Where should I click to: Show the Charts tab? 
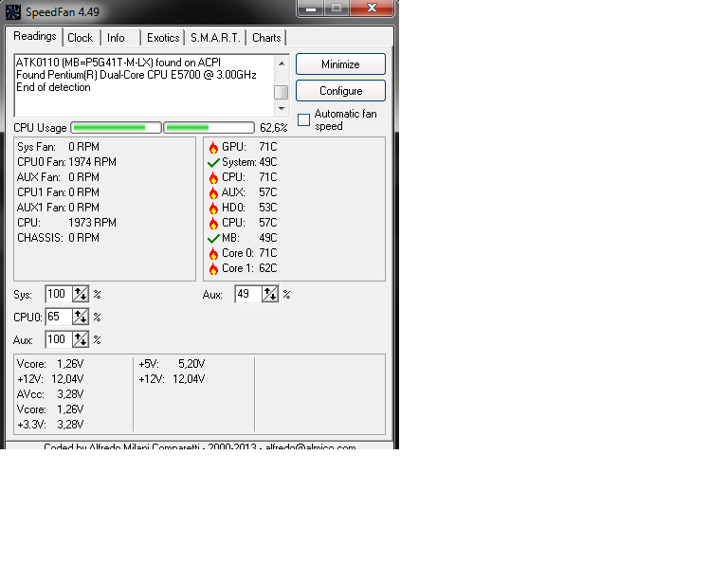tap(266, 38)
